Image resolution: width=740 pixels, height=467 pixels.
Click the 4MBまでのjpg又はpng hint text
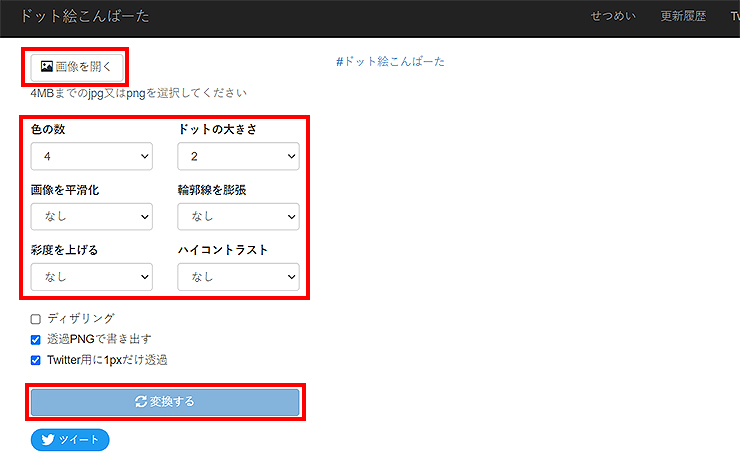click(x=139, y=93)
